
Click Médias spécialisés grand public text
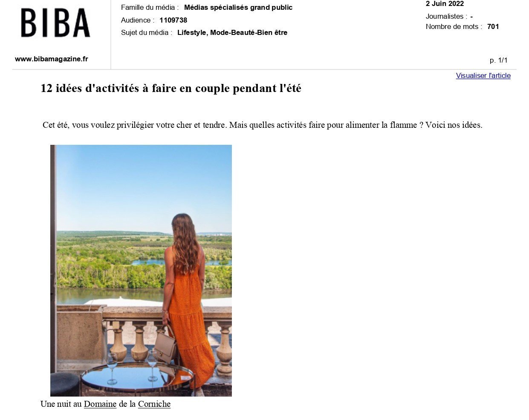238,7
